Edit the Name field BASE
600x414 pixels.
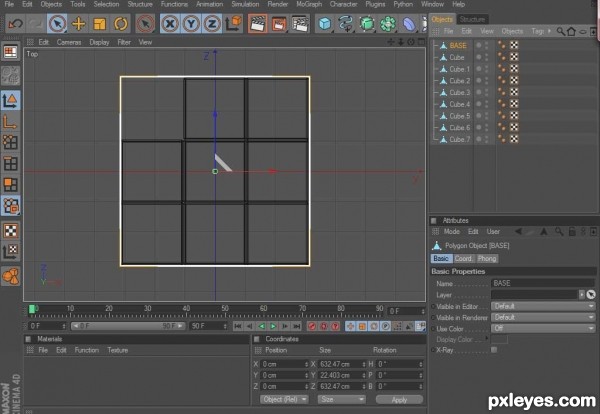543,283
